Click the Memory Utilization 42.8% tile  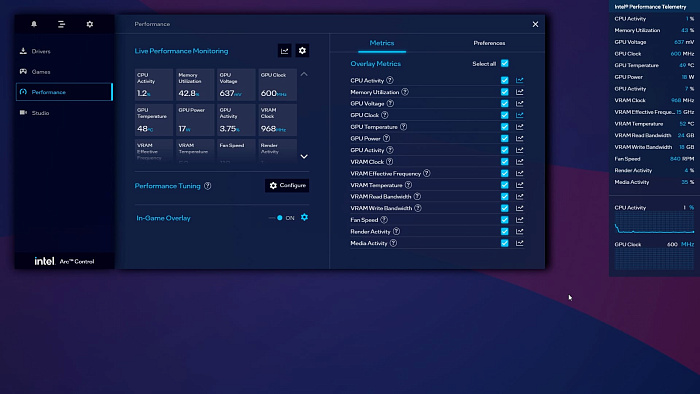pyautogui.click(x=195, y=84)
